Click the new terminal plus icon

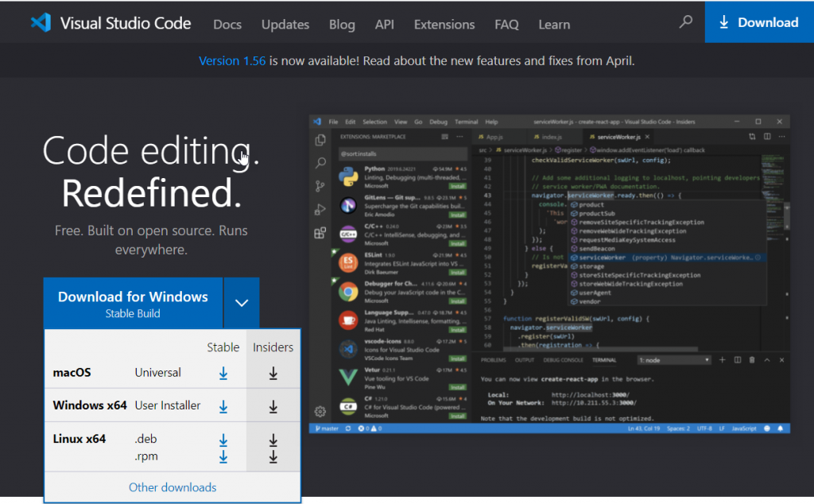pyautogui.click(x=722, y=359)
